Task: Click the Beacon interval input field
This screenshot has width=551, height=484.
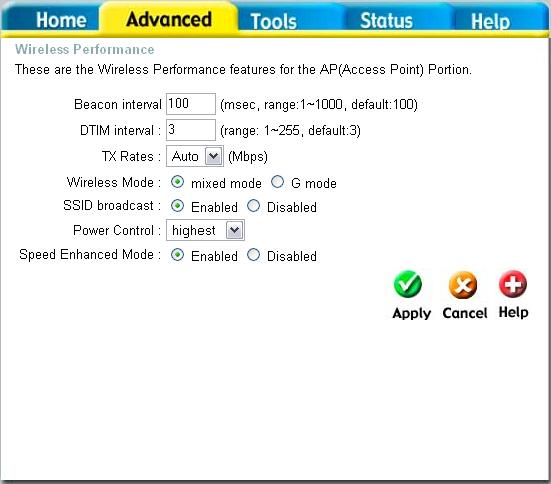Action: (x=191, y=104)
